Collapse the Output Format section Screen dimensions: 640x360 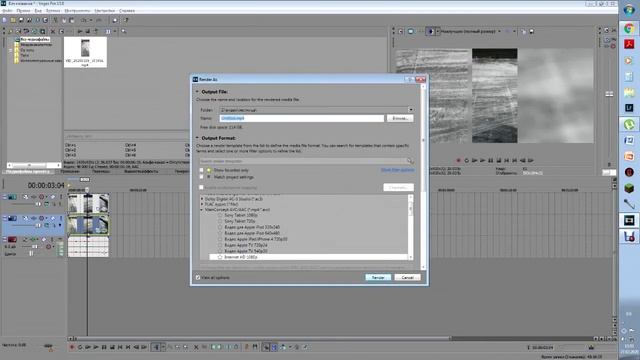point(197,138)
